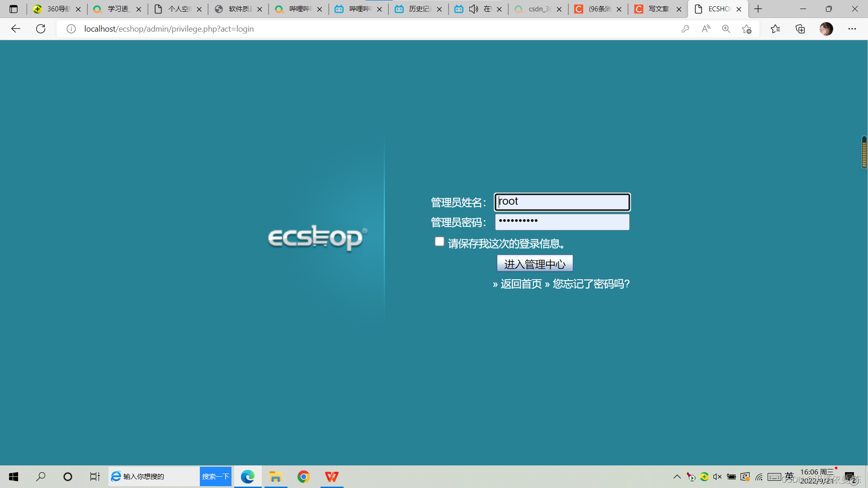Open WPS Office from the taskbar
868x488 pixels.
point(332,476)
